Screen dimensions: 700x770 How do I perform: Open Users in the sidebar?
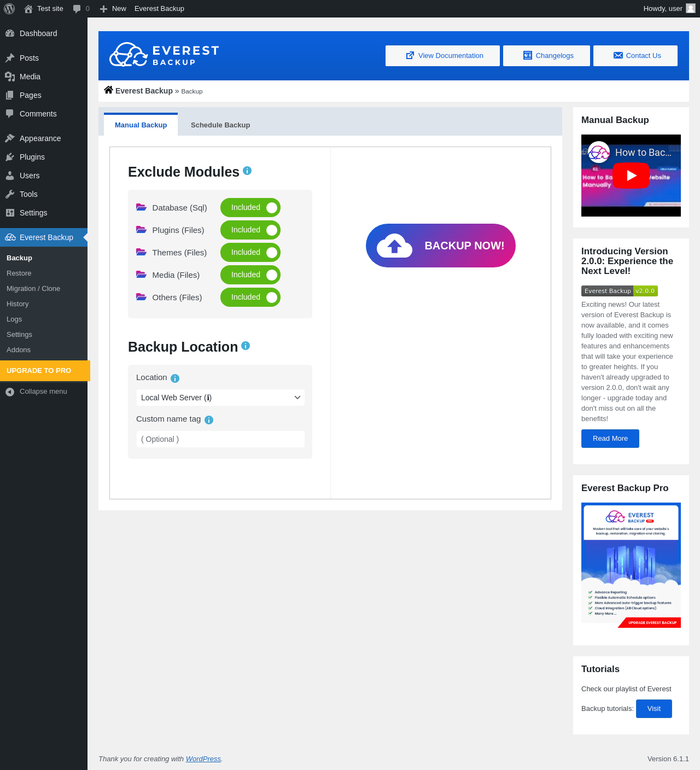point(44,176)
